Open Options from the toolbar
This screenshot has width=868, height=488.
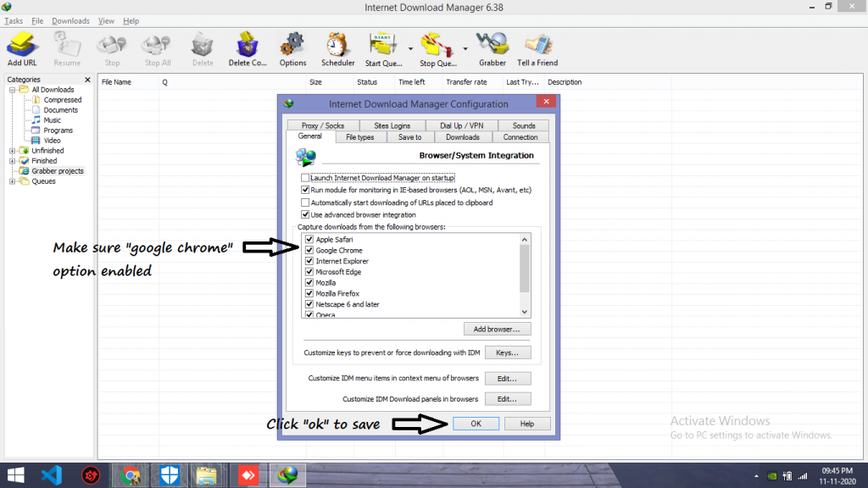[292, 48]
